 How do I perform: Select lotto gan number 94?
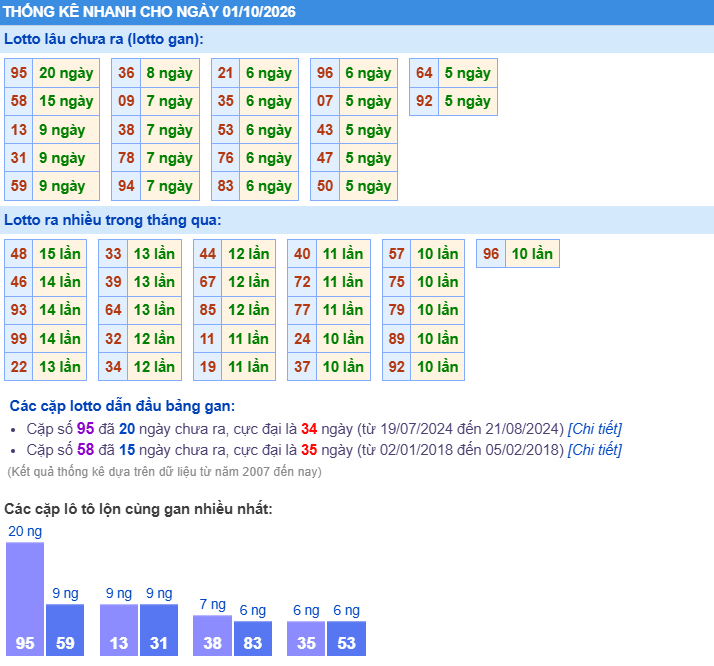(x=126, y=186)
